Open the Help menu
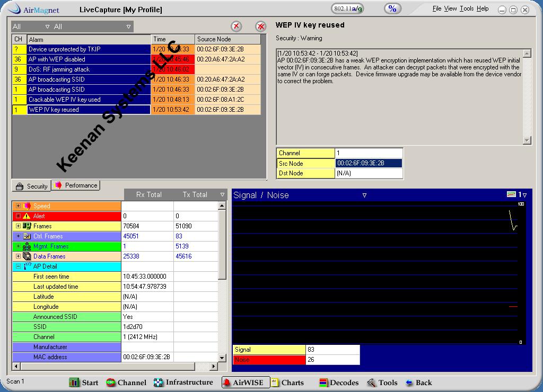Viewport: 543px width, 392px height. (483, 8)
